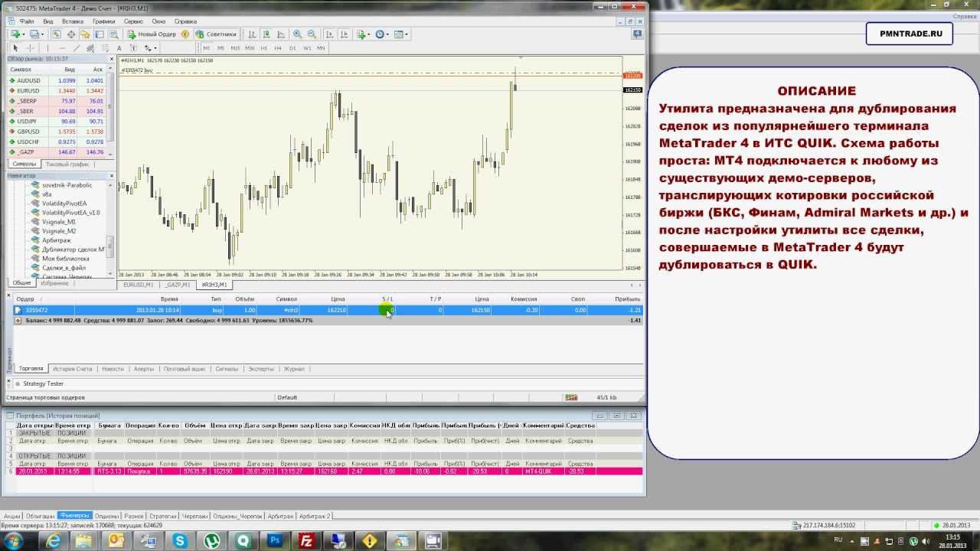This screenshot has height=551, width=980.
Task: Select the Text A tool
Action: [119, 48]
